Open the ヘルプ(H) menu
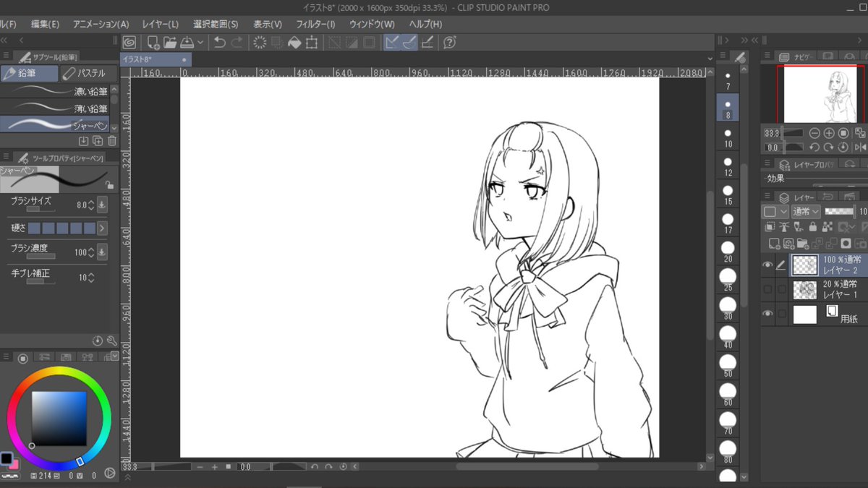Image resolution: width=868 pixels, height=488 pixels. click(425, 24)
